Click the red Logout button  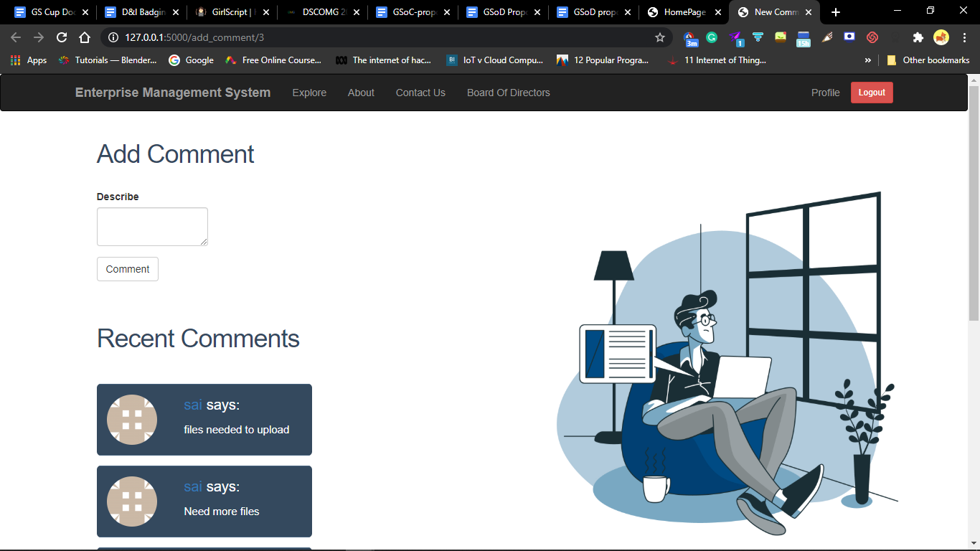click(x=872, y=93)
